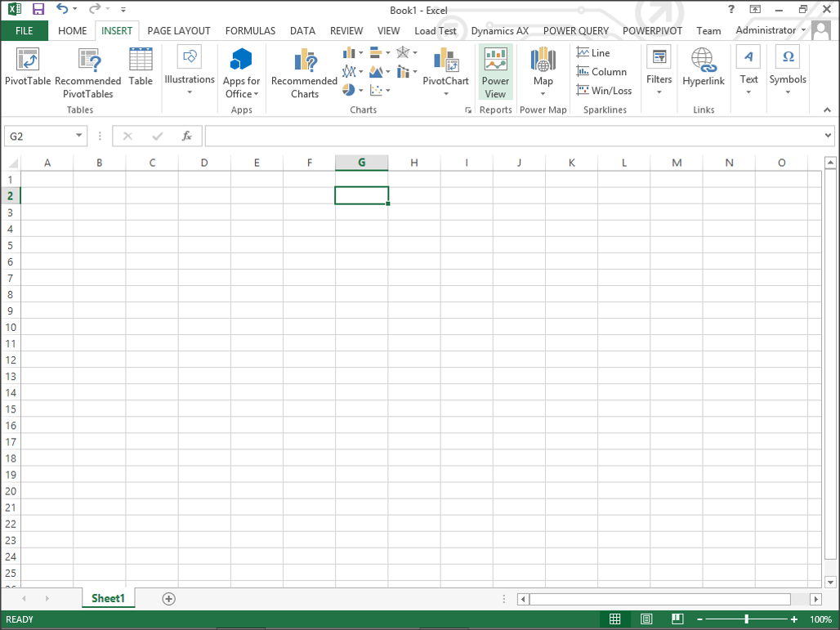Click the zoom slider handle
840x630 pixels.
point(746,619)
